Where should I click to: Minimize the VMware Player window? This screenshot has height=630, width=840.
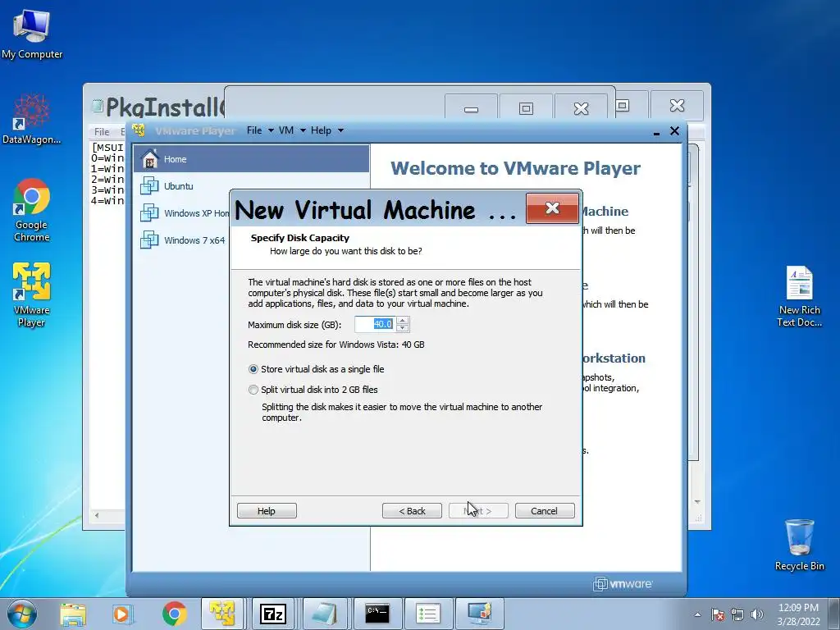[x=656, y=132]
